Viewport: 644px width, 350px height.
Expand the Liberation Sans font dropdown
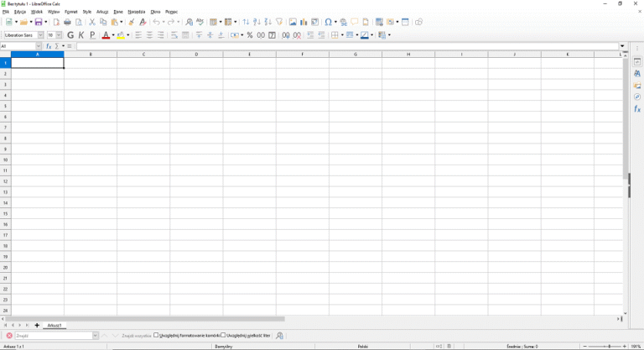[40, 35]
